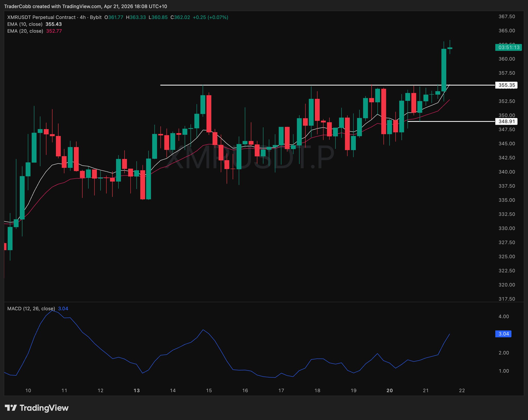Click the TraderCobb author name
The width and height of the screenshot is (528, 420).
click(x=18, y=6)
